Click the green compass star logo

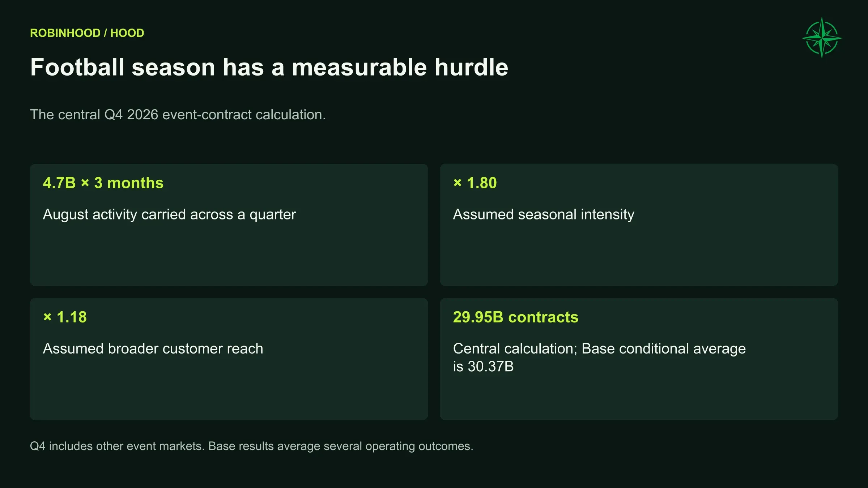click(822, 38)
